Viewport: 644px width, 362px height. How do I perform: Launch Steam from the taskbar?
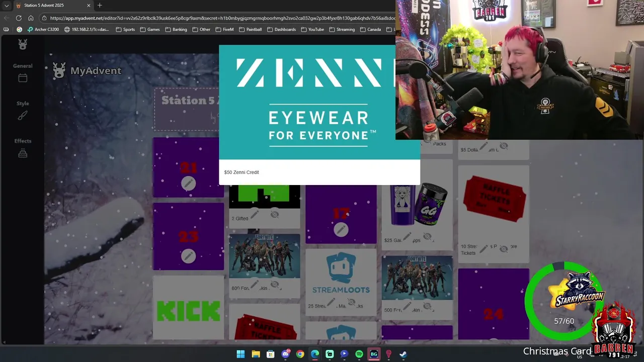tap(403, 354)
